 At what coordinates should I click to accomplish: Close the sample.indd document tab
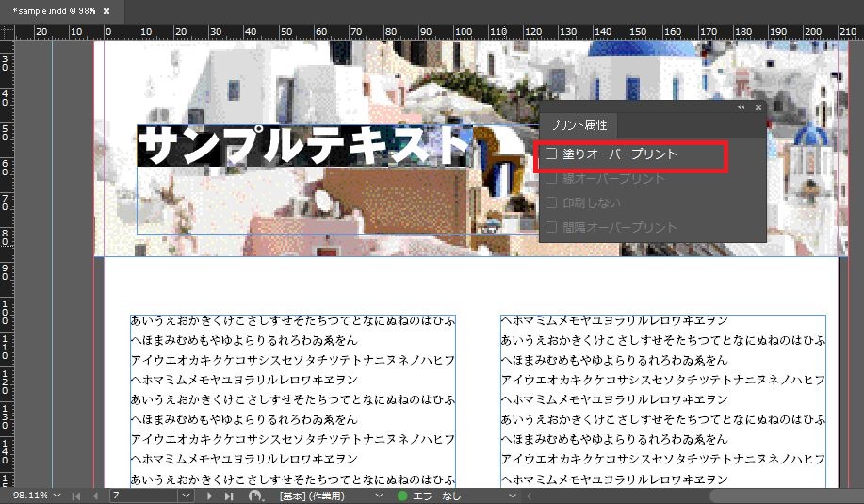pos(106,11)
